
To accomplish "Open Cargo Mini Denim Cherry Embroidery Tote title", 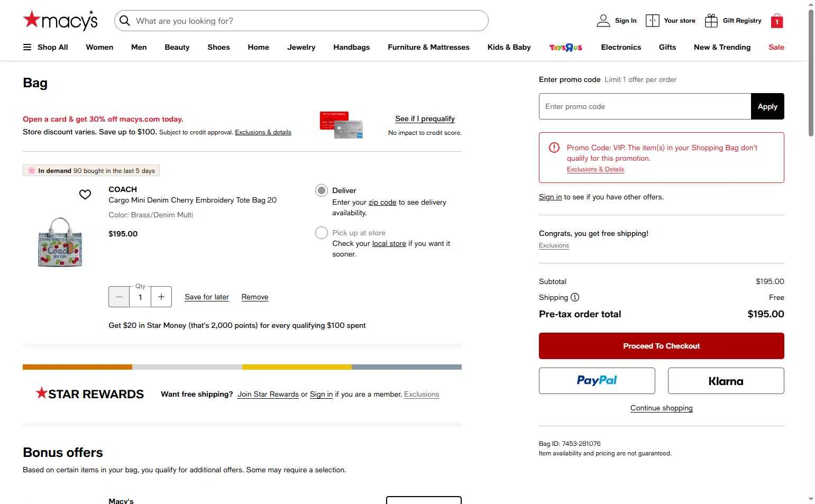I will [193, 200].
